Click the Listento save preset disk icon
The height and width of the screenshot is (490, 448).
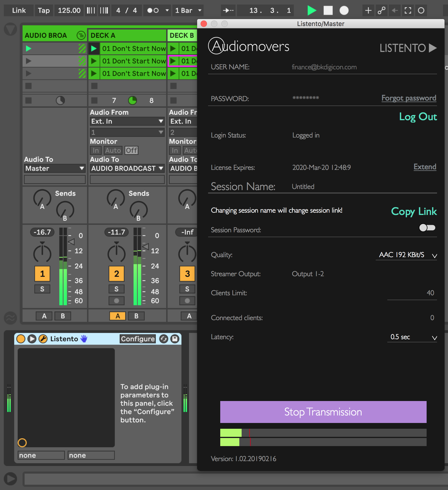[x=175, y=339]
